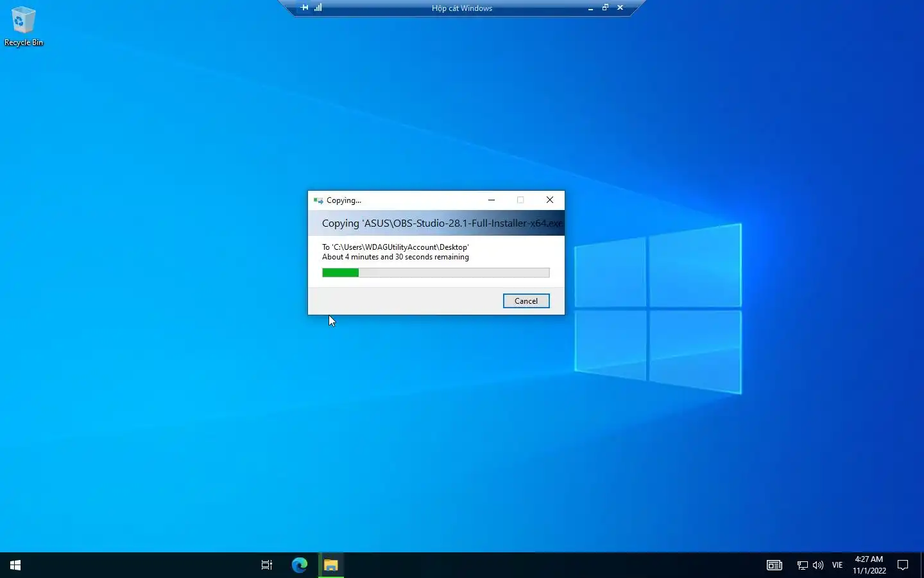
Task: Open the notification Action Center
Action: click(x=903, y=565)
